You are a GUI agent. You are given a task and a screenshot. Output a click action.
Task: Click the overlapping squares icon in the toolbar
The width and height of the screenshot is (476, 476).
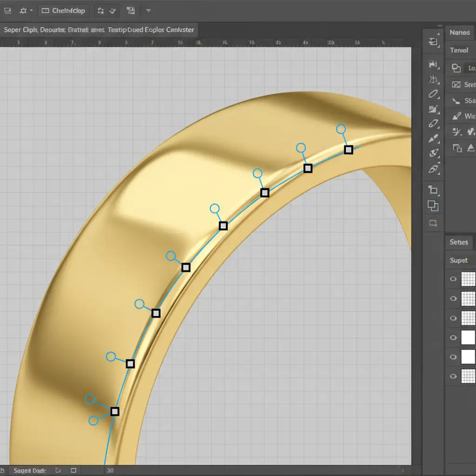(433, 206)
